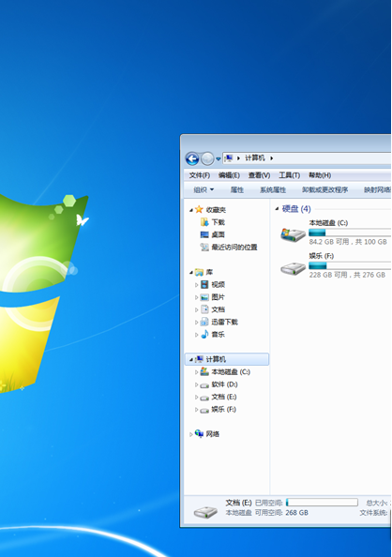Select the 娱乐 (F:) drive icon in the tree
Screen dimensions: 392x557
pyautogui.click(x=204, y=411)
